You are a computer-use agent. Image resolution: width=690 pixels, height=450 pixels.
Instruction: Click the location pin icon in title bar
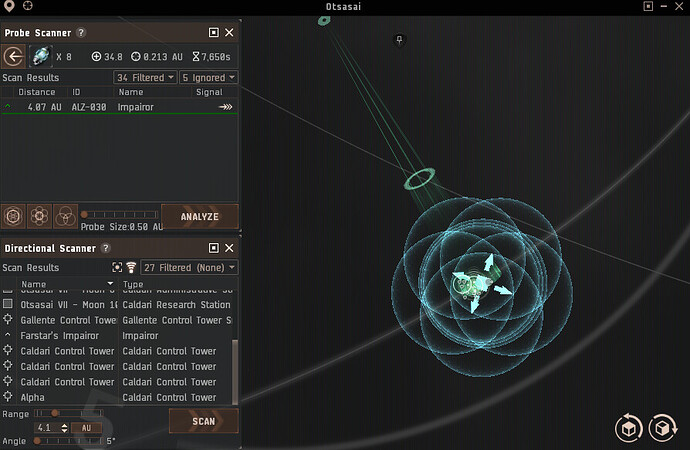(9, 6)
